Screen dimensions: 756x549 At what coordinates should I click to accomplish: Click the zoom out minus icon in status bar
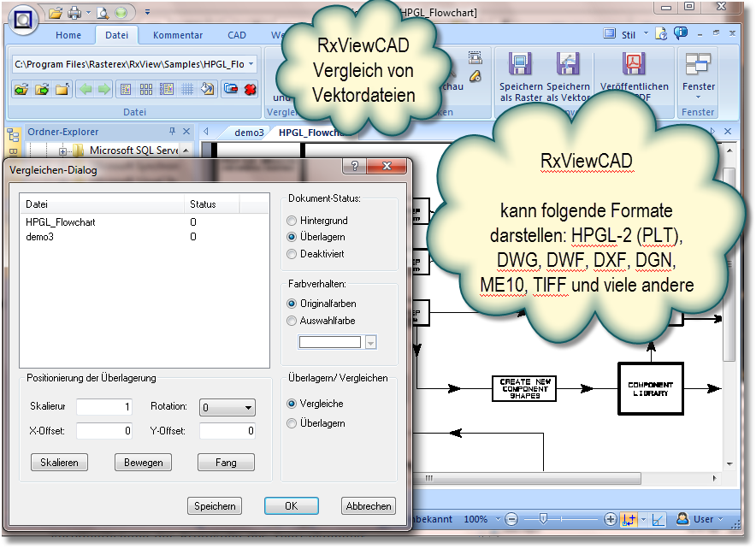[x=511, y=519]
